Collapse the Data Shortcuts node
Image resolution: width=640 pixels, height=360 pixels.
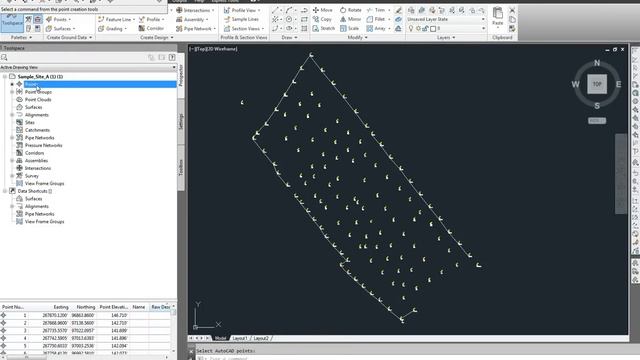[4, 191]
